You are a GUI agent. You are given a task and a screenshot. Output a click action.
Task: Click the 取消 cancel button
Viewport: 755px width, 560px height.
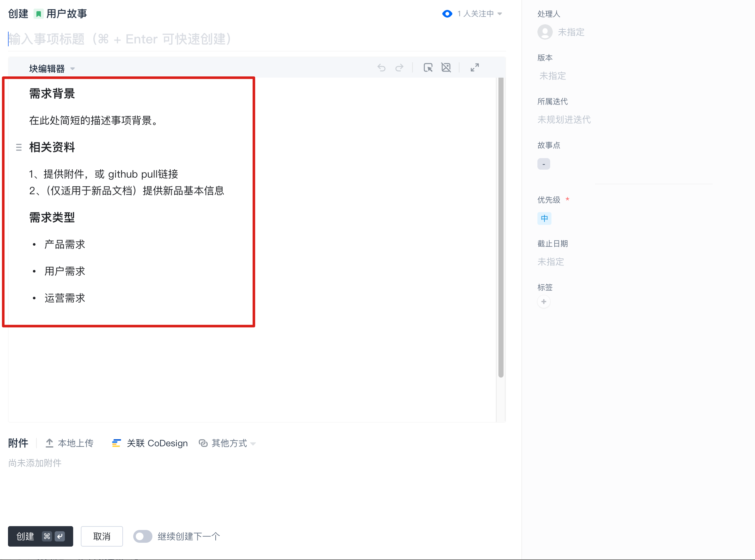click(x=102, y=536)
